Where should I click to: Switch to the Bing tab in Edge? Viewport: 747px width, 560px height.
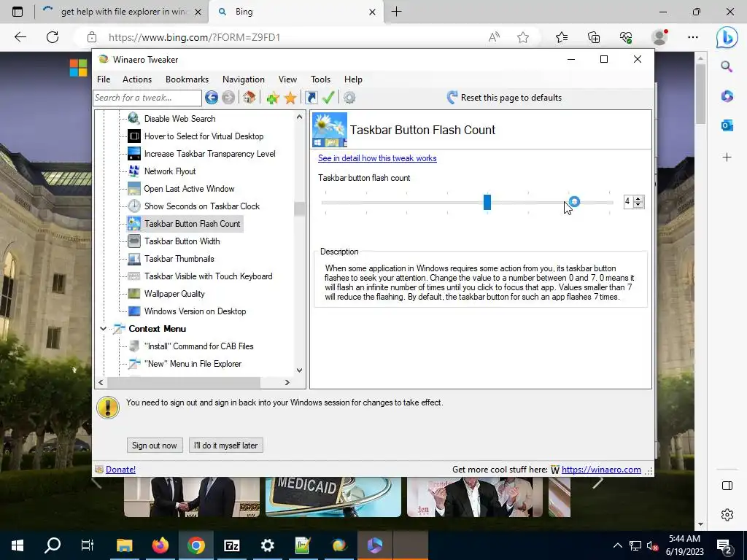click(x=295, y=12)
